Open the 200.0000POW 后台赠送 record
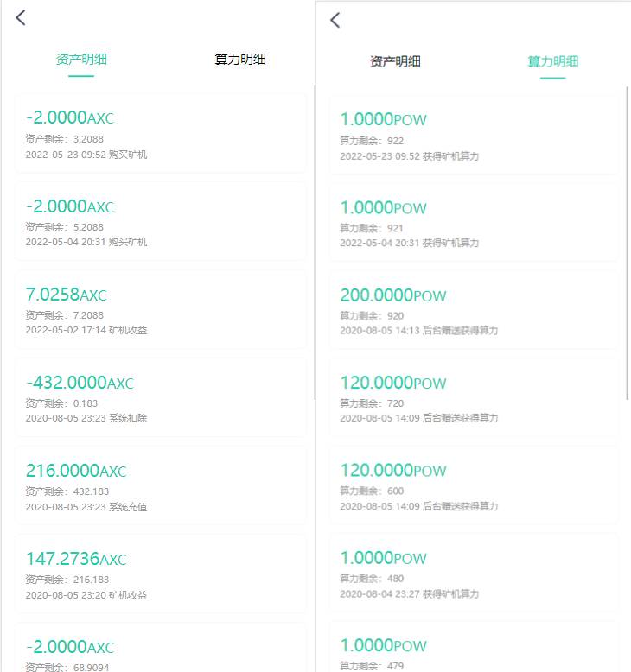The height and width of the screenshot is (672, 631). click(x=474, y=312)
